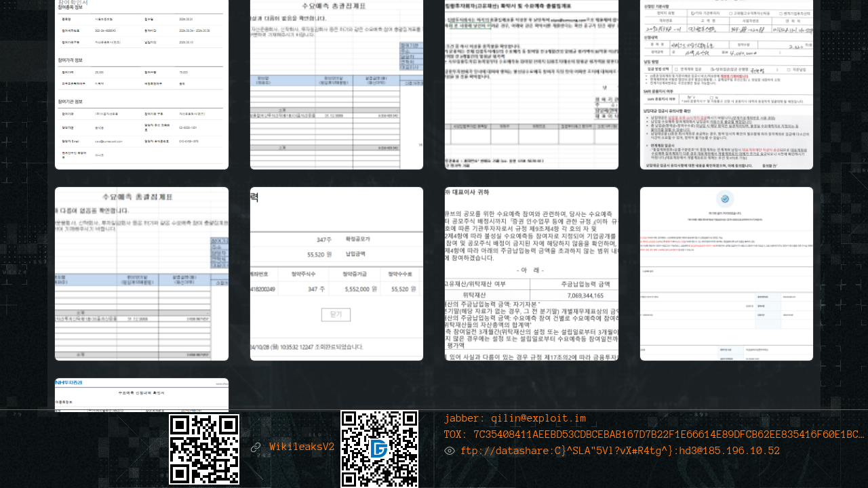Screen dimensions: 868x488
Task: Open top-row spreadsheet thumbnail with blue header cells
Action: coord(336,84)
